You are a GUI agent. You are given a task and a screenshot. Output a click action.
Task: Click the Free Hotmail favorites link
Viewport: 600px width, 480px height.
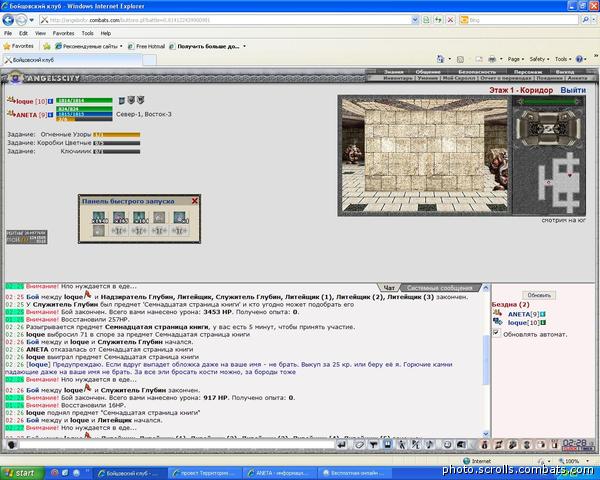pos(147,46)
